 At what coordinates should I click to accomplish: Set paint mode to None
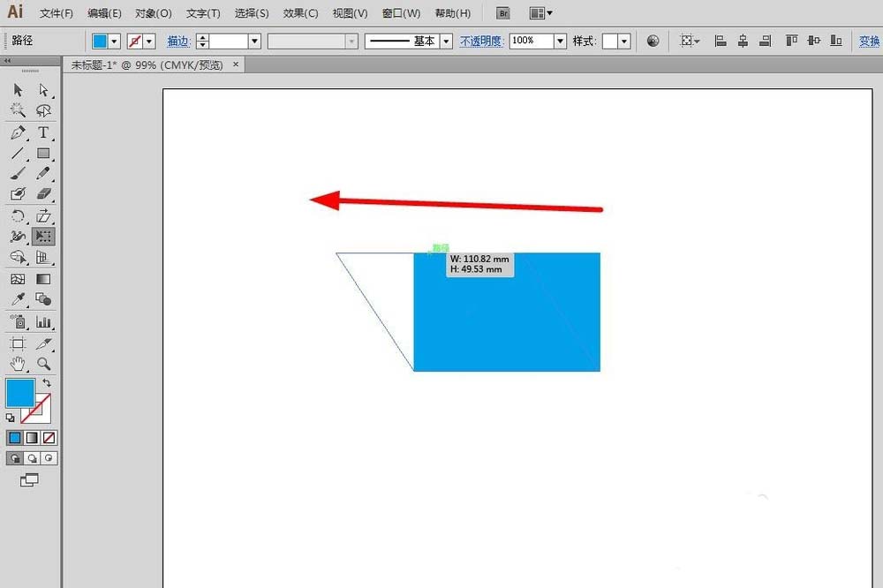point(49,438)
